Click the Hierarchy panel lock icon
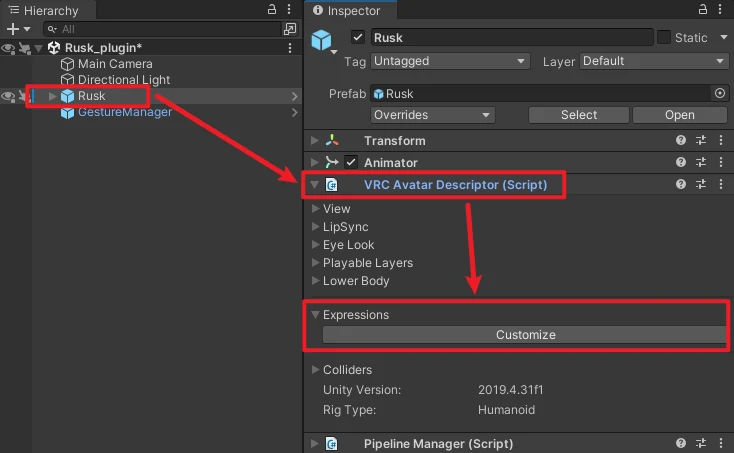 (x=272, y=9)
